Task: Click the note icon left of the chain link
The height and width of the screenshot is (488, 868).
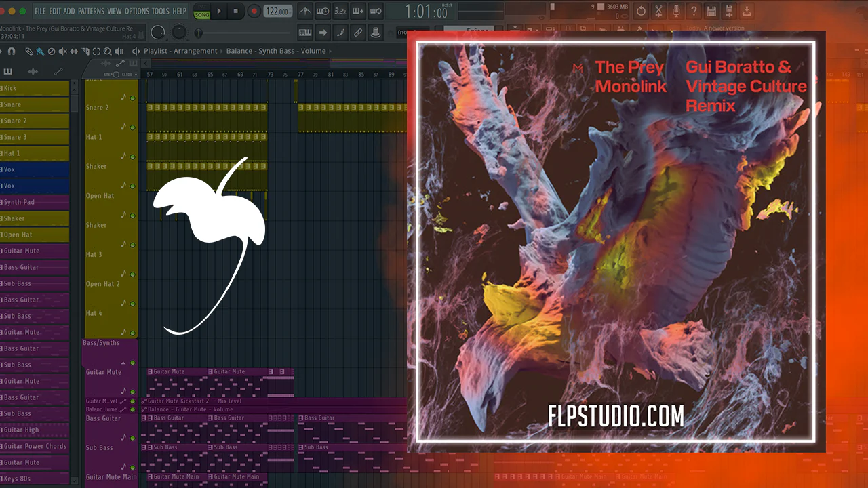Action: coord(340,33)
